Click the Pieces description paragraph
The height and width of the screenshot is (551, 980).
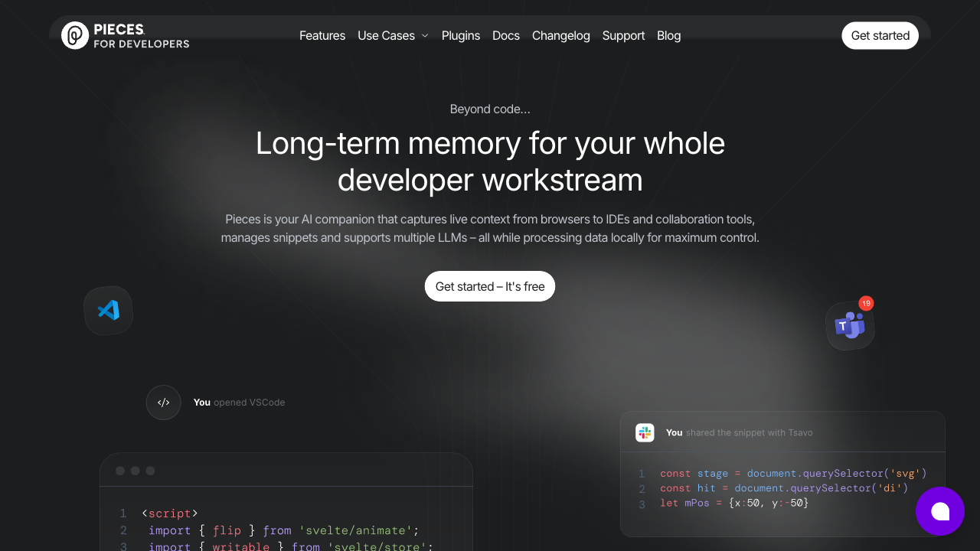click(x=490, y=228)
